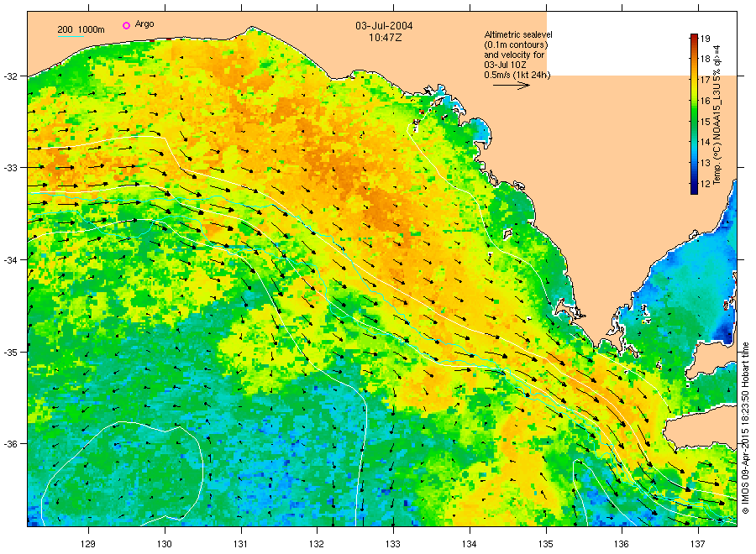Click the '-34' latitude axis label
This screenshot has height=554, width=756.
point(11,260)
